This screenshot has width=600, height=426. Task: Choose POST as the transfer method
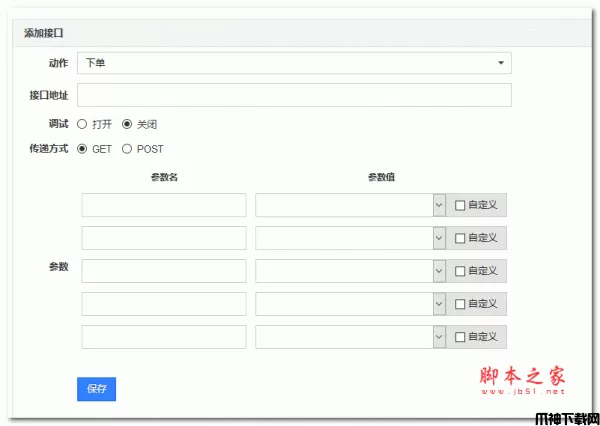pos(127,149)
